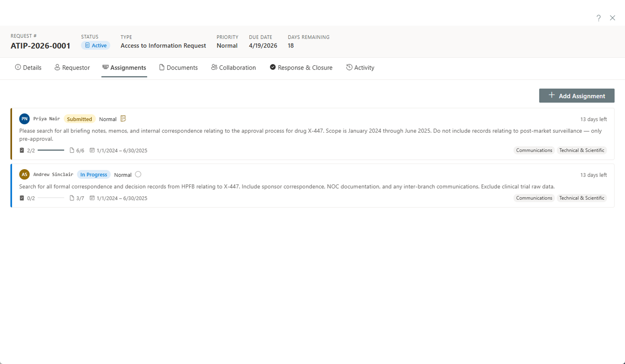The height and width of the screenshot is (364, 625).
Task: Click the progress bar on Priya Nair's assignment
Action: pos(51,150)
